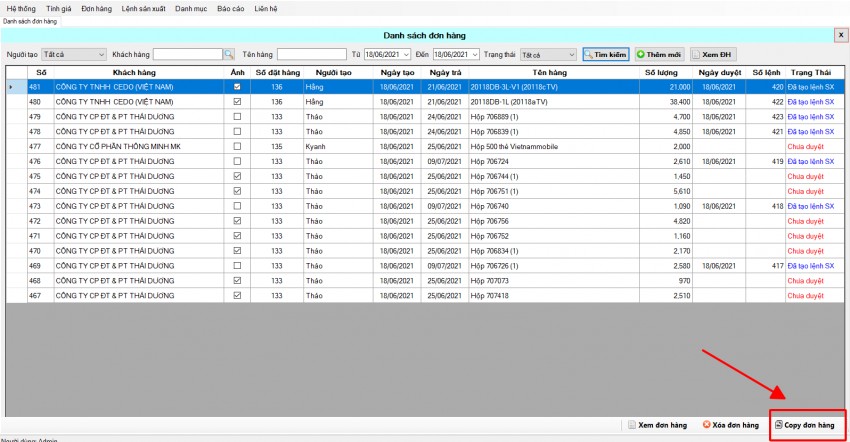This screenshot has height=442, width=850.
Task: Toggle the Ảnh checkbox for order 475
Action: [x=237, y=176]
